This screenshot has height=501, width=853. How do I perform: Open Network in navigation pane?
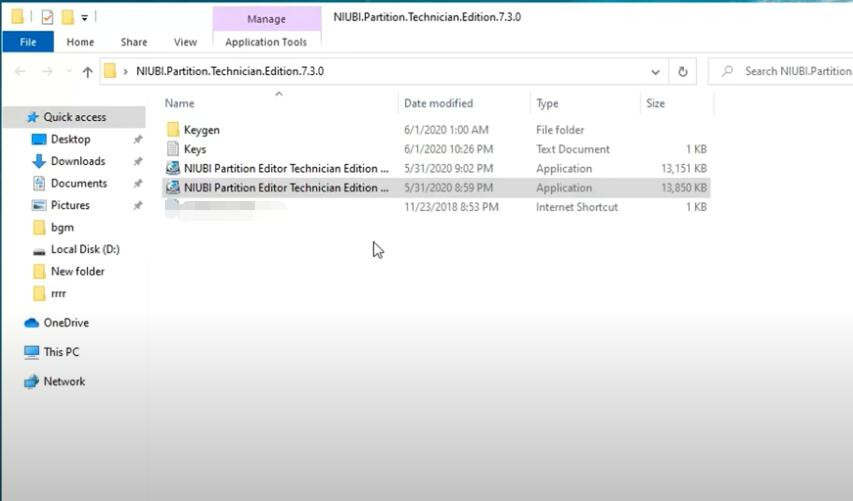coord(64,381)
